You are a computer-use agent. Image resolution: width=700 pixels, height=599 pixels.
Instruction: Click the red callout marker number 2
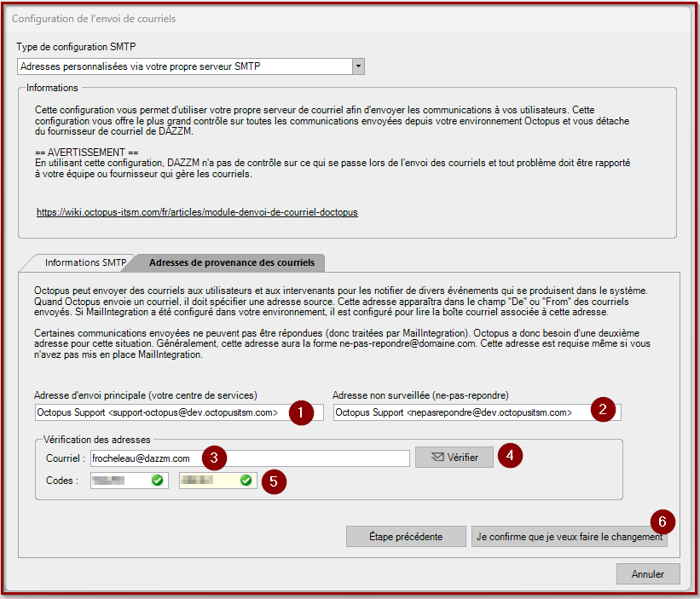(603, 409)
